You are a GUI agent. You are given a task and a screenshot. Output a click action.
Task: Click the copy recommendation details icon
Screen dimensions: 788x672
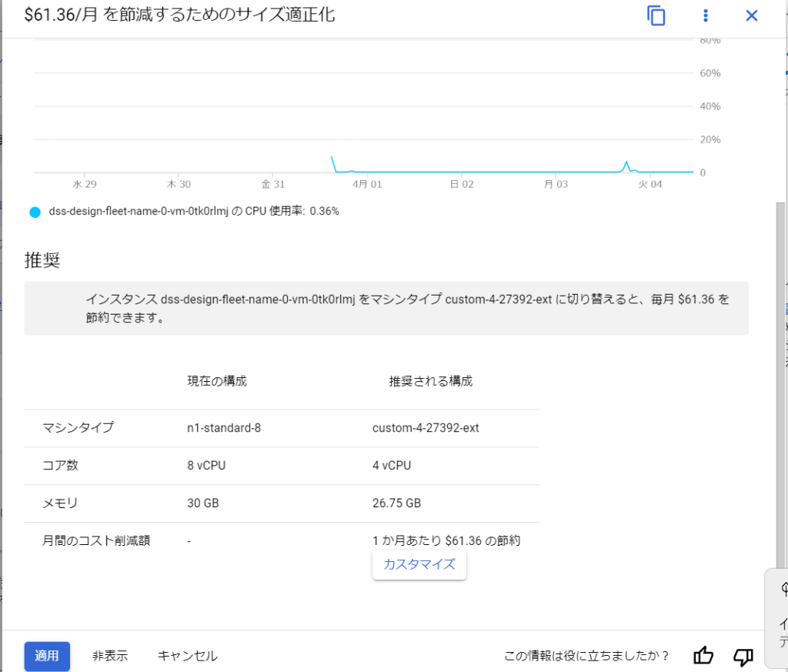coord(655,15)
